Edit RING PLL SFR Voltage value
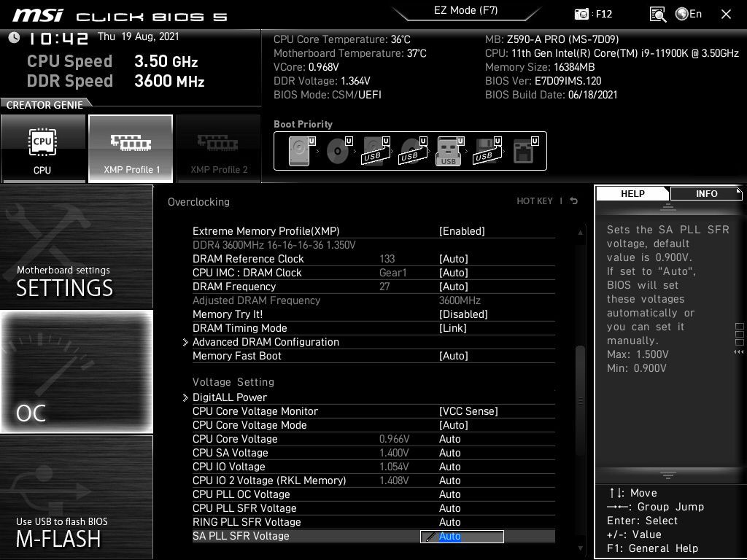The height and width of the screenshot is (560, 747). point(449,522)
